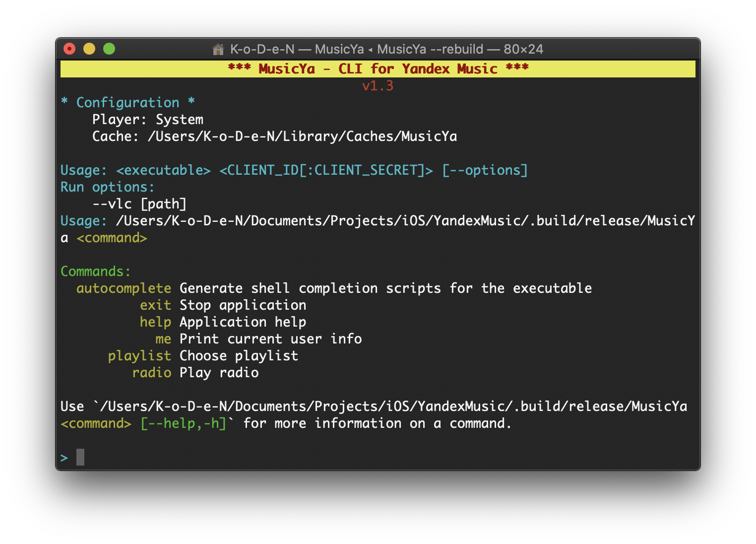
Task: Click the '* Configuration *' heading
Action: (x=128, y=103)
